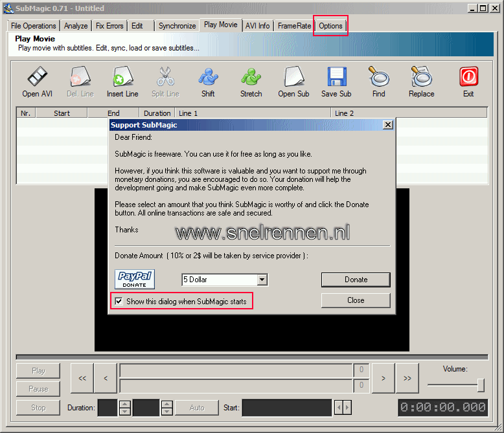This screenshot has height=433, width=504.
Task: Click the fast forward >> button
Action: click(x=407, y=378)
